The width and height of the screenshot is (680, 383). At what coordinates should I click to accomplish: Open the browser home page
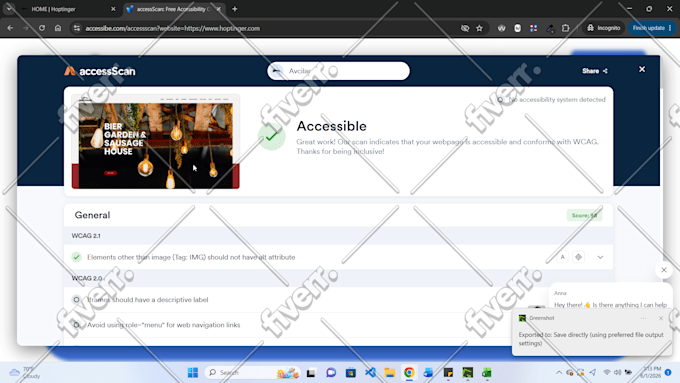(58, 28)
